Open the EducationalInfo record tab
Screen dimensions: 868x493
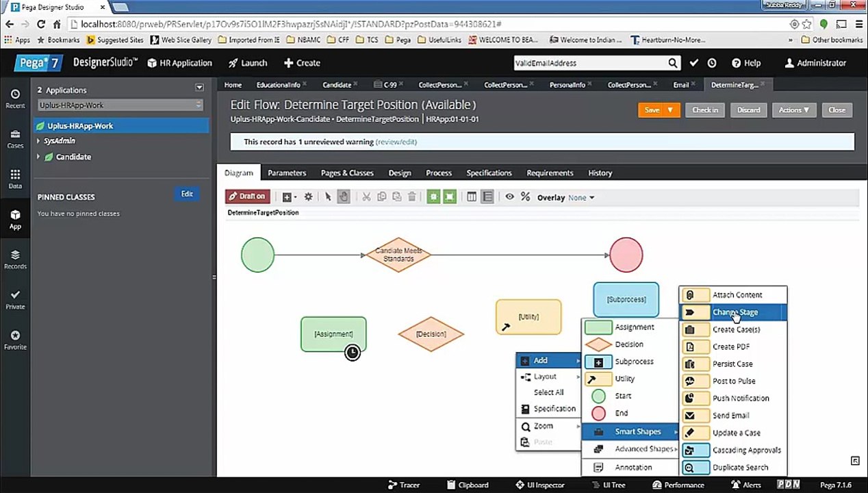[278, 85]
